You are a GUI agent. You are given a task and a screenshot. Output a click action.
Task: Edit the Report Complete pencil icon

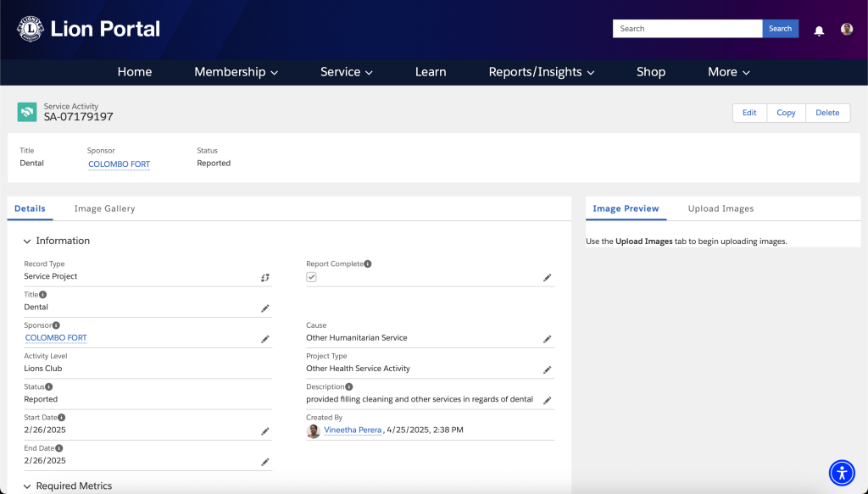(547, 278)
